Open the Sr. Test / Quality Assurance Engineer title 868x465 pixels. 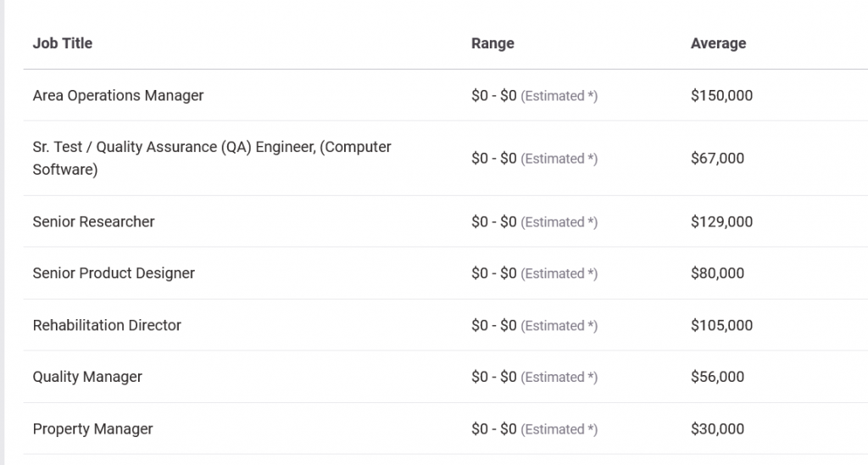[x=212, y=158]
